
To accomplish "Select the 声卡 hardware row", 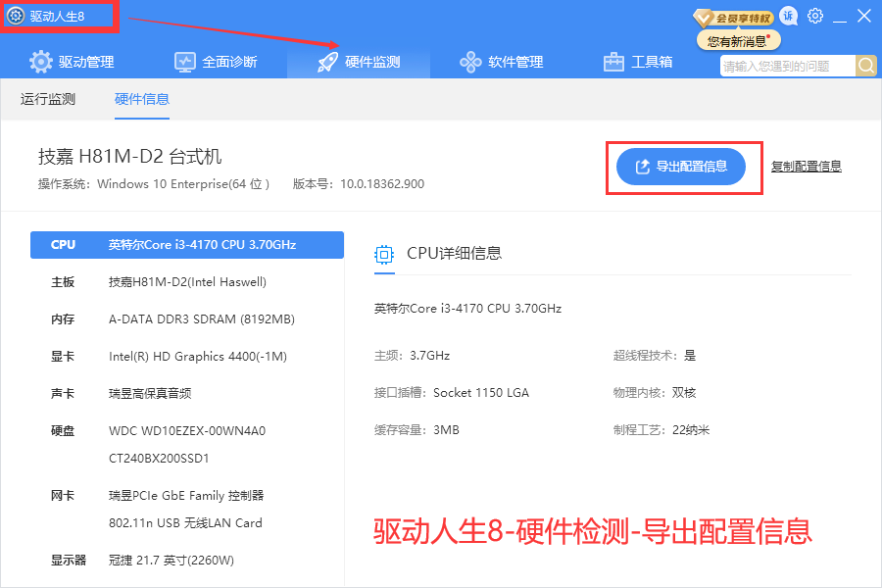I will (187, 393).
